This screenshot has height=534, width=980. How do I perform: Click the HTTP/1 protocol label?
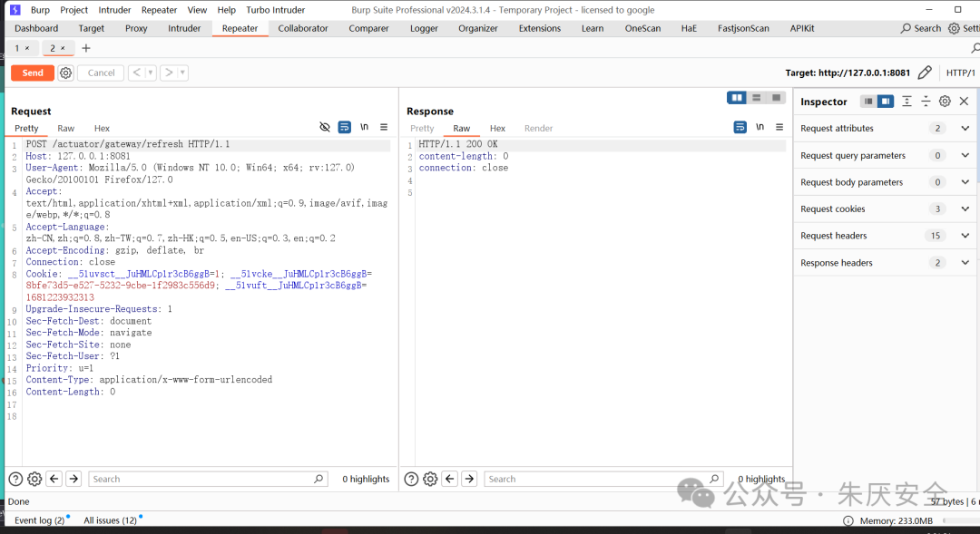pos(960,73)
